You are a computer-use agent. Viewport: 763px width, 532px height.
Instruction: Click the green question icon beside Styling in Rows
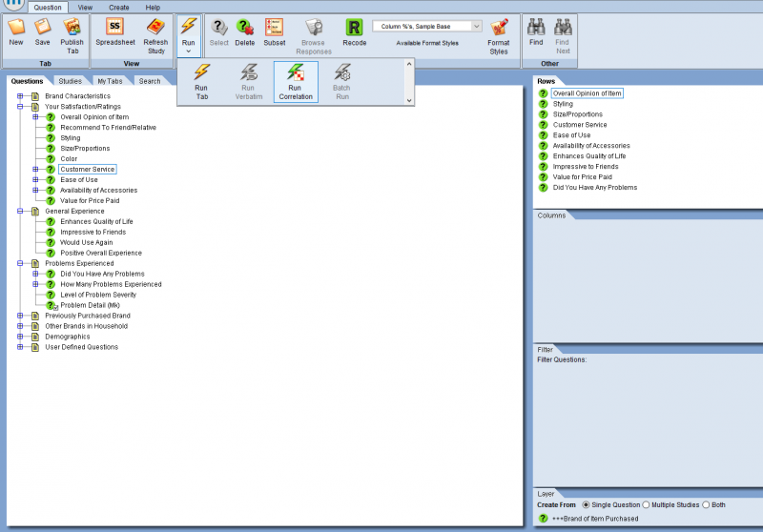543,104
